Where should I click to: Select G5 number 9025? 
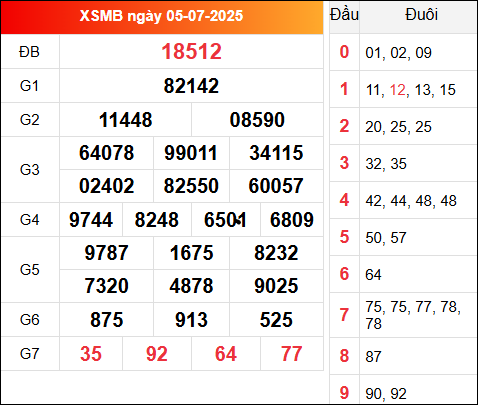pos(276,286)
